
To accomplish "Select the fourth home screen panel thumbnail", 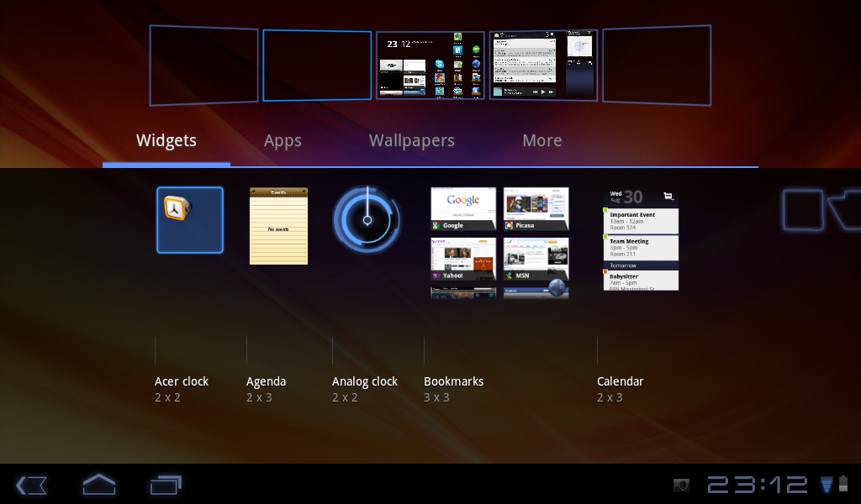I will coord(543,66).
